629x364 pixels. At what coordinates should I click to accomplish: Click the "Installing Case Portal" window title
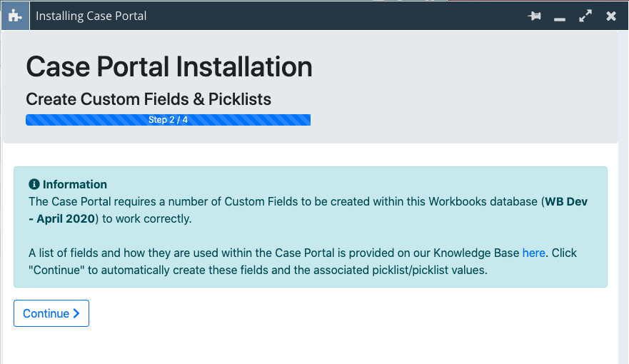[91, 16]
